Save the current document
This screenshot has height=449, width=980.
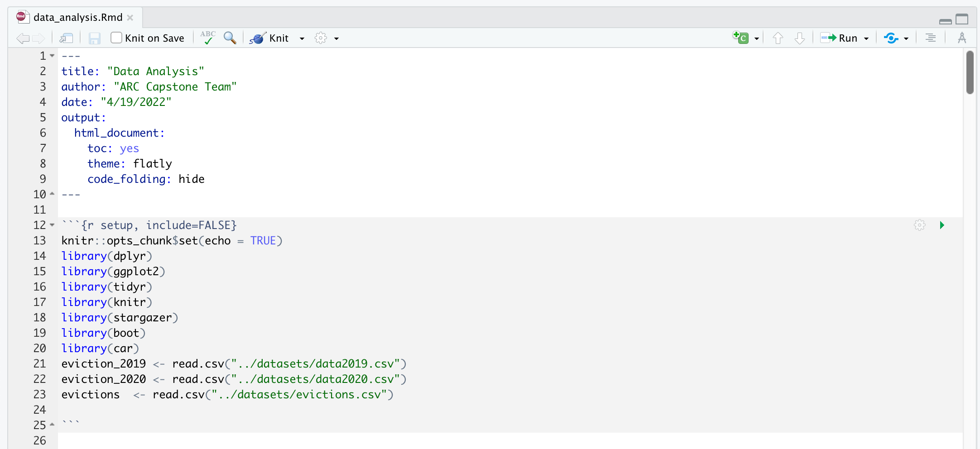coord(94,38)
